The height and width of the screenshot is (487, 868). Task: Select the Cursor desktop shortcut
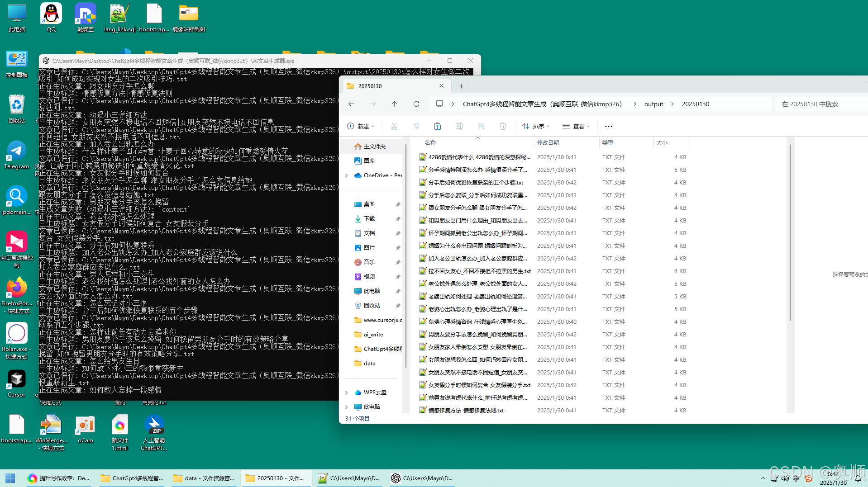pyautogui.click(x=17, y=383)
